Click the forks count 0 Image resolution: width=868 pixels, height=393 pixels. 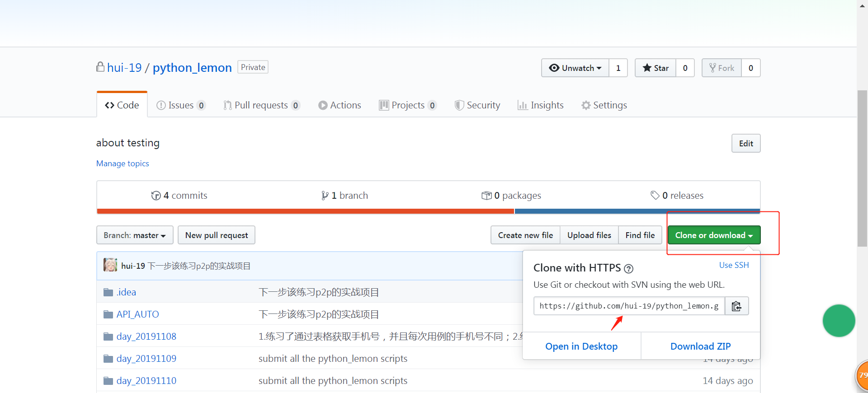click(751, 68)
